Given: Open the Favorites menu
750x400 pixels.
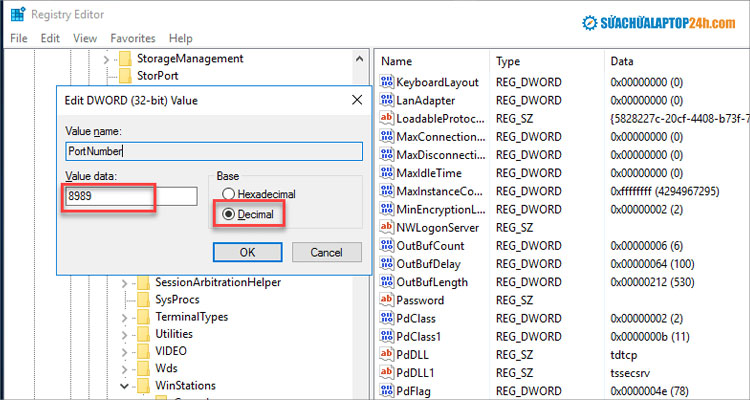Looking at the screenshot, I should [133, 38].
